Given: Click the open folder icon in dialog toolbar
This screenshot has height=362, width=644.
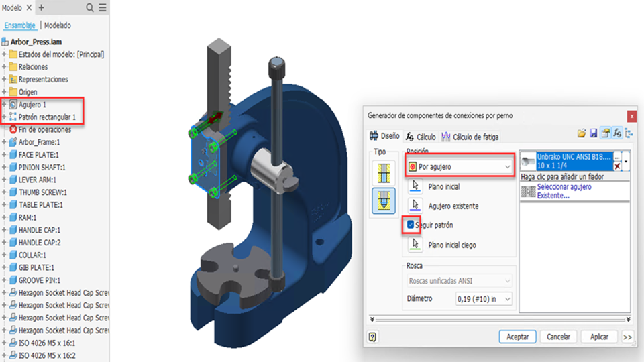Looking at the screenshot, I should pos(581,133).
